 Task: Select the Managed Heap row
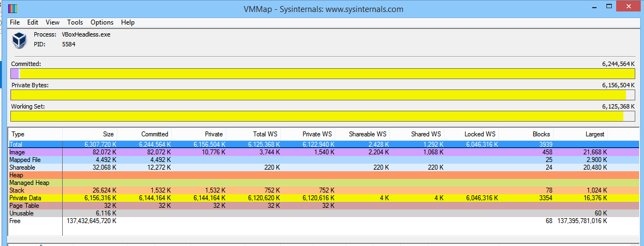coord(324,183)
